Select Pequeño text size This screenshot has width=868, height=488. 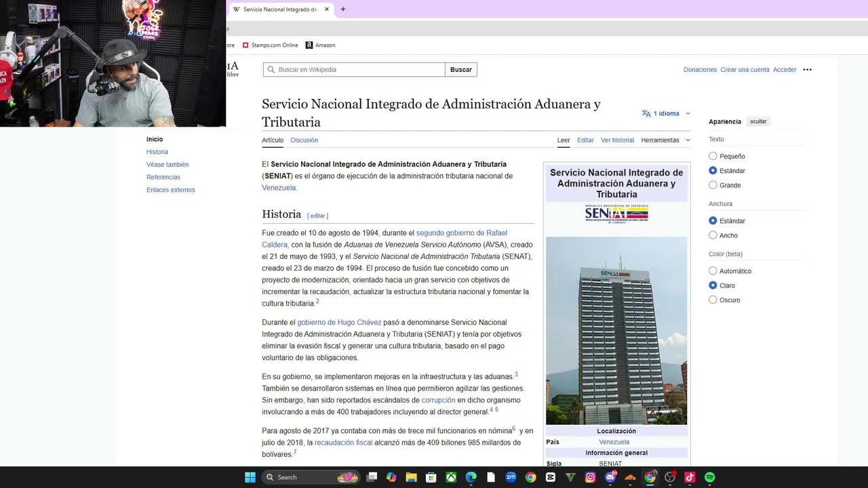[x=713, y=156]
